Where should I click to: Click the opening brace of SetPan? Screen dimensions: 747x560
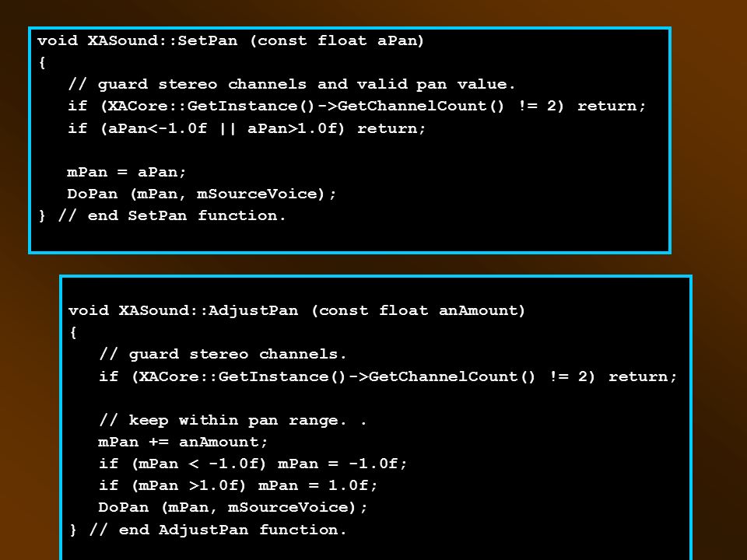(42, 62)
